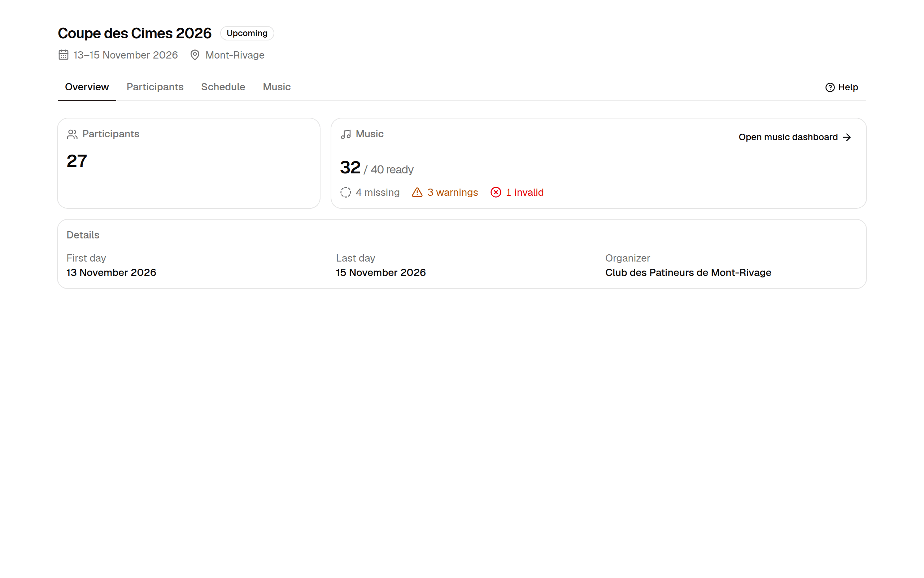Switch to the Overview tab
924x578 pixels.
[87, 87]
